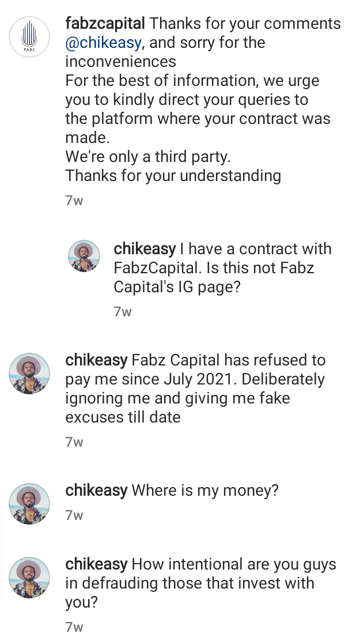Screen dimensions: 364x641
Task: Tap the chikeasy username before "Where is my money?"
Action: pyautogui.click(x=96, y=491)
